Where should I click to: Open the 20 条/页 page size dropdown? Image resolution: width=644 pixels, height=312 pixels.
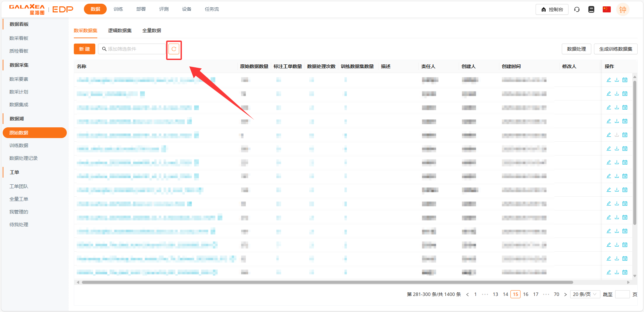pyautogui.click(x=585, y=294)
